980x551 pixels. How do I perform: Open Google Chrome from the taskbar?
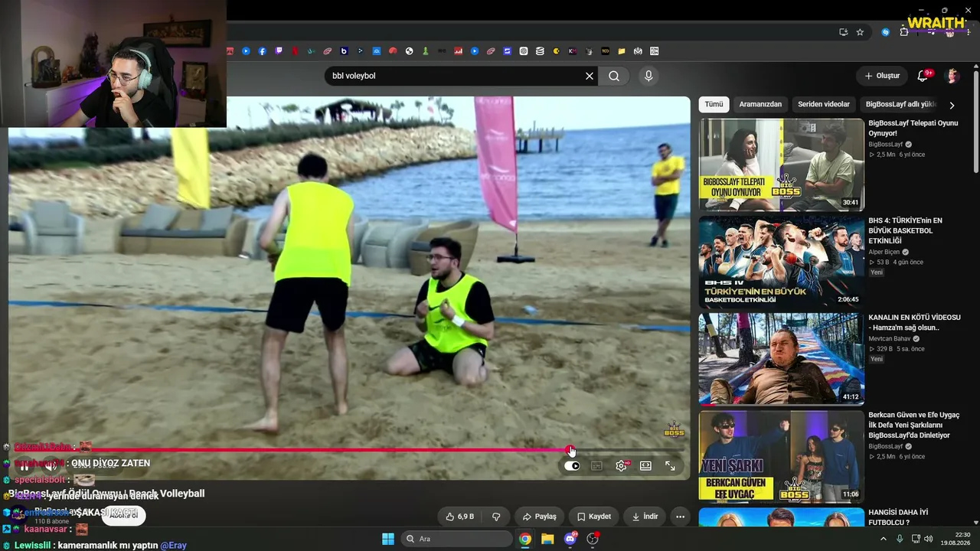525,539
